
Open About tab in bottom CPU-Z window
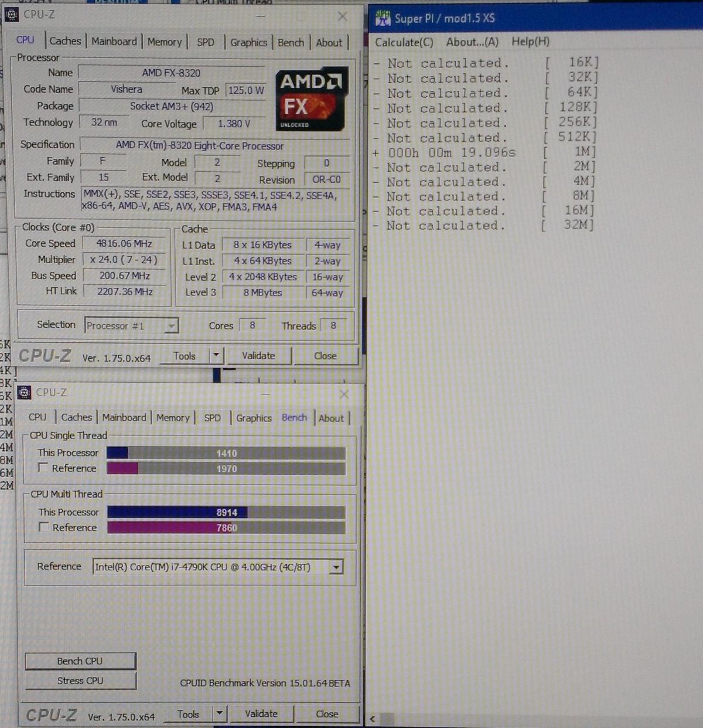coord(331,418)
